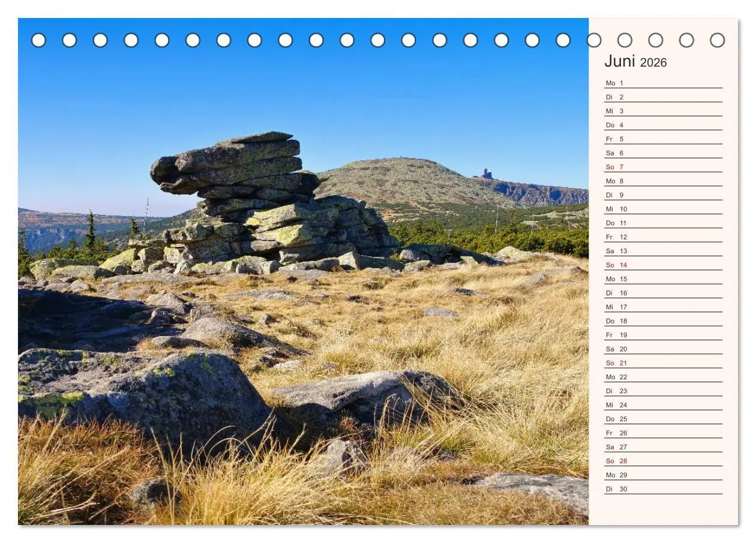Screen dimensions: 756x543
Task: Select the 'Mo 1' calendar row
Action: tap(663, 83)
